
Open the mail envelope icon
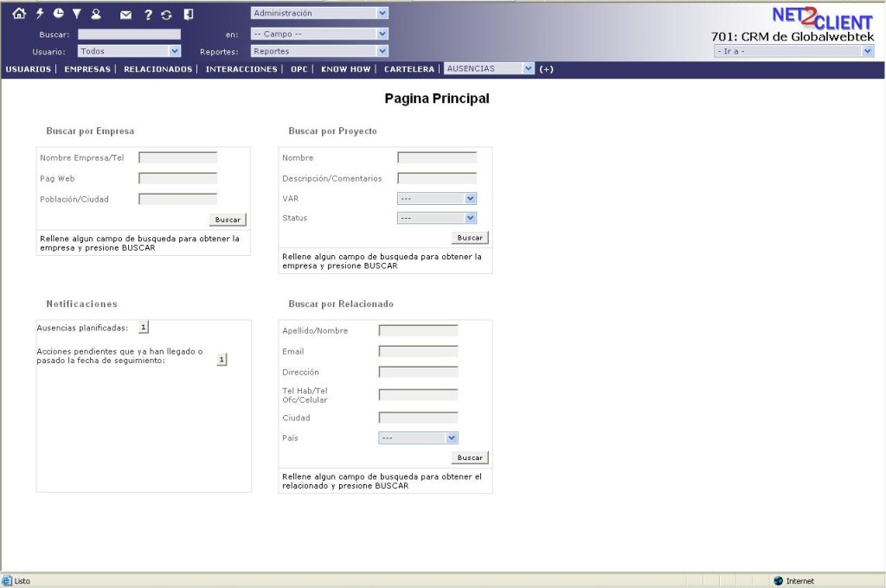pos(126,15)
